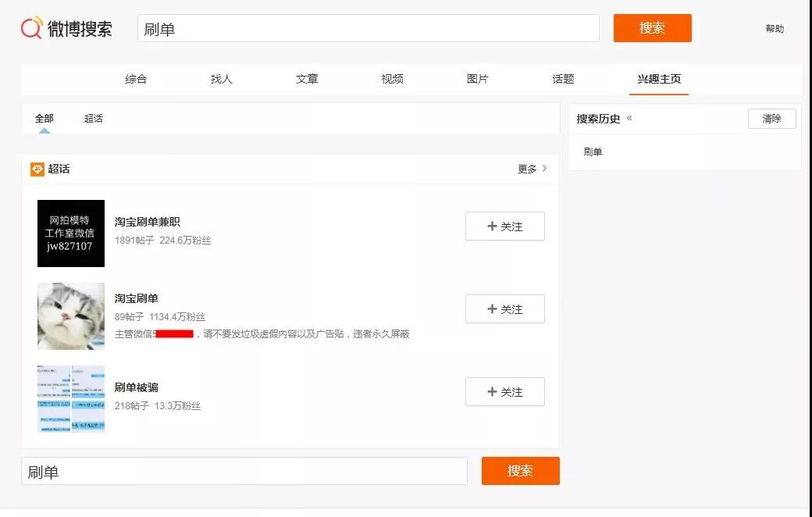This screenshot has width=812, height=517.
Task: Focus the top search input box
Action: [369, 28]
